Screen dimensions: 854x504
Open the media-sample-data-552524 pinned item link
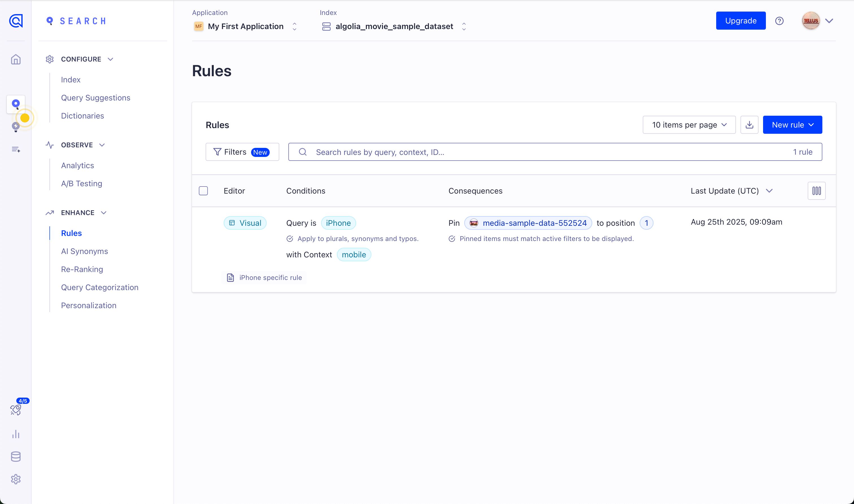[534, 223]
